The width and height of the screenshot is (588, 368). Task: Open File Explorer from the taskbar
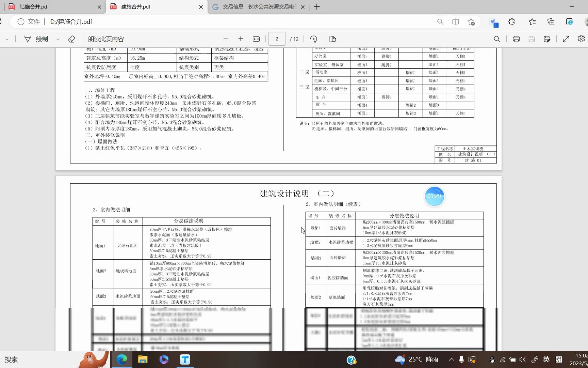coord(143,359)
